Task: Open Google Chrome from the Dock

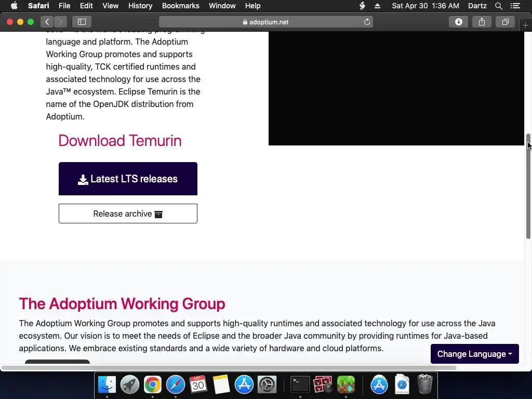Action: tap(153, 385)
